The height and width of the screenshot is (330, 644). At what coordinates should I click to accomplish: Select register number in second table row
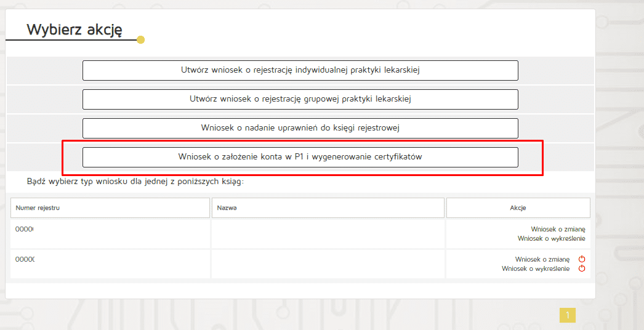pos(25,259)
